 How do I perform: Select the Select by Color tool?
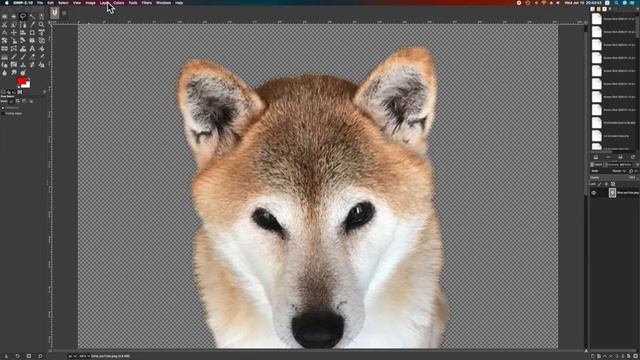[x=41, y=16]
